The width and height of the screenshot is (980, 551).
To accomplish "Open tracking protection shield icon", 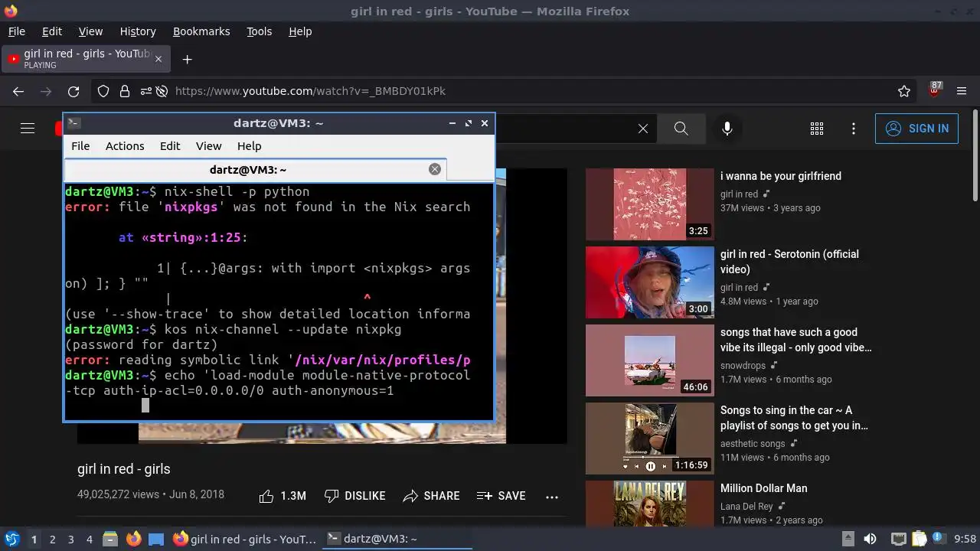I will (x=103, y=91).
